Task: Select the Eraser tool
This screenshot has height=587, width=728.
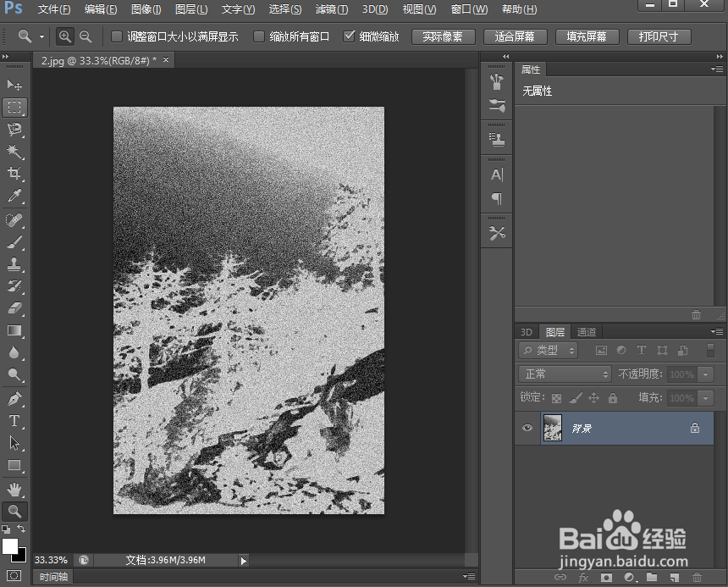Action: pos(14,307)
